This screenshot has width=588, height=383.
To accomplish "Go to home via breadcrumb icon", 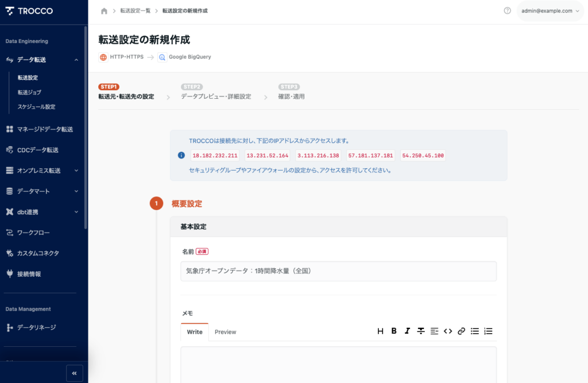I will 104,11.
